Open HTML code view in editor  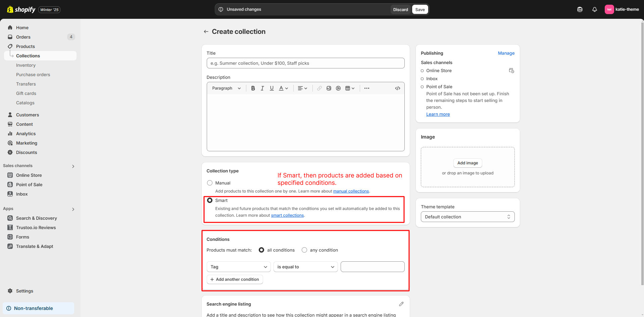pos(398,88)
